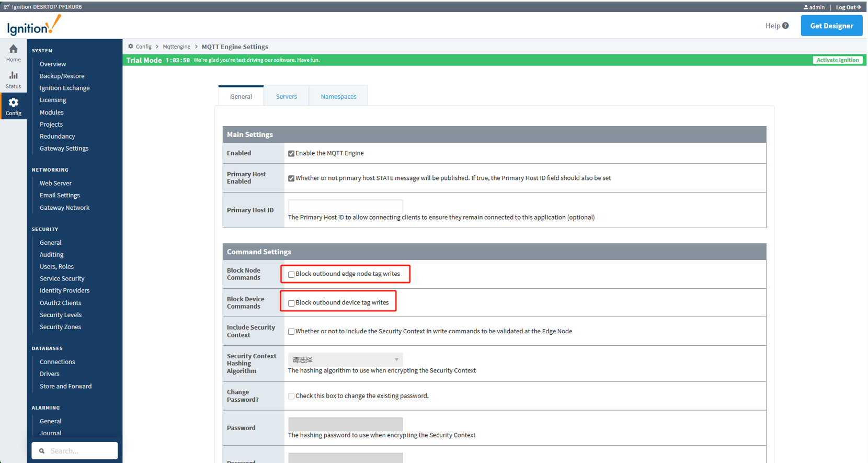Click the Trial Mode timer text

[x=178, y=61]
